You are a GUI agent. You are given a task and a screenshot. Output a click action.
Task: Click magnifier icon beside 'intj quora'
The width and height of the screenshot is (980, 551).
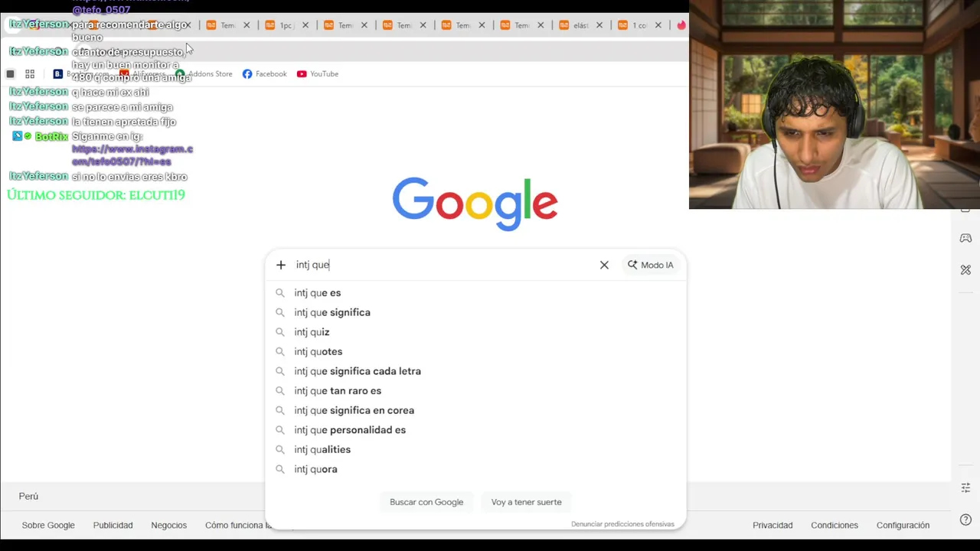coord(280,469)
